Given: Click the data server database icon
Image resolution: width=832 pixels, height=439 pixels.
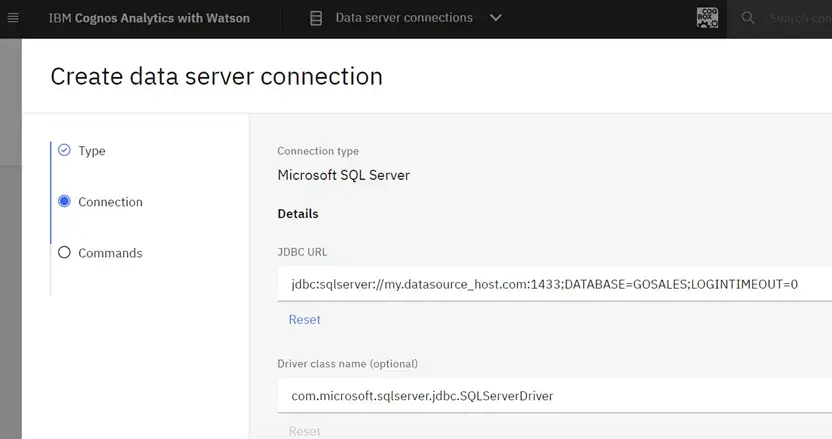Looking at the screenshot, I should point(316,18).
